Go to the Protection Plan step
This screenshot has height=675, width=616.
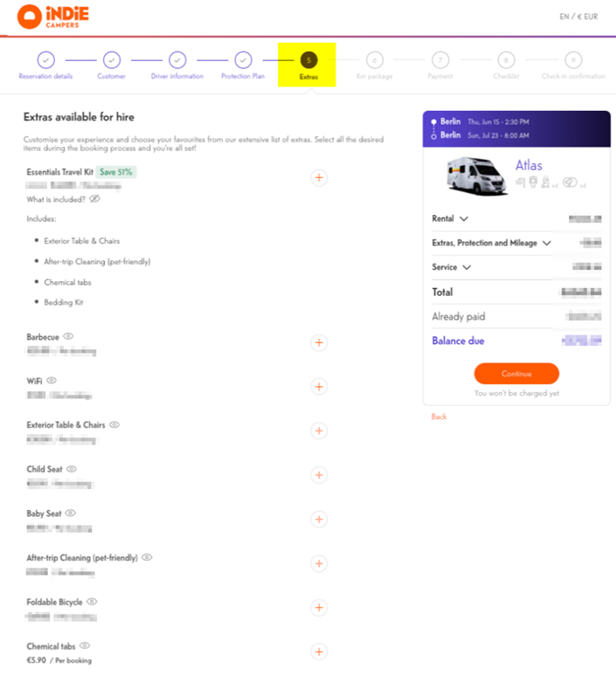243,60
